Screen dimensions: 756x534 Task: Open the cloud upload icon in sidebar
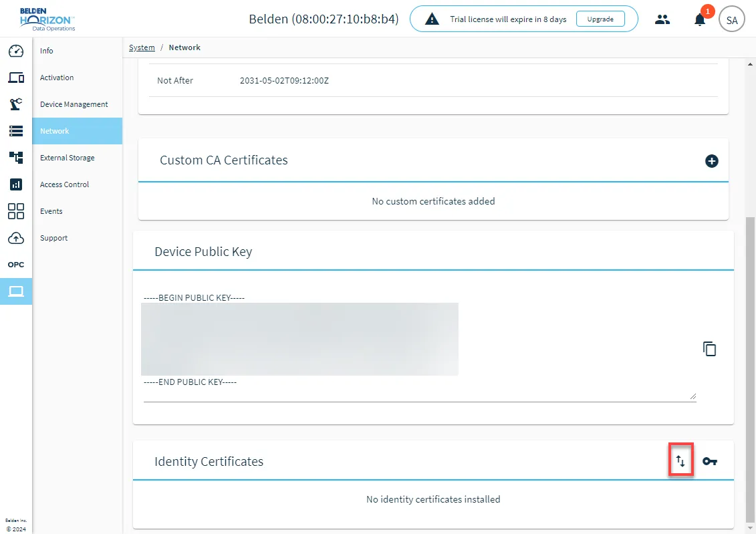click(x=16, y=238)
